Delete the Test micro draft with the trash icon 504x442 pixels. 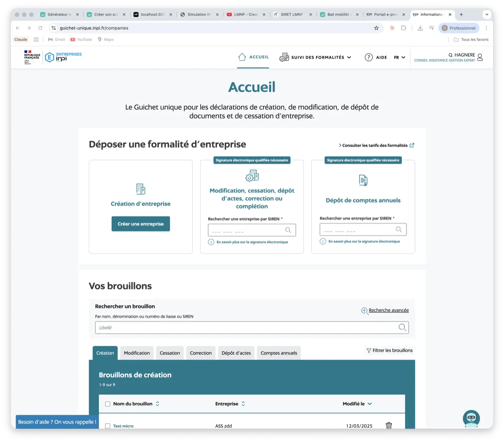point(388,425)
